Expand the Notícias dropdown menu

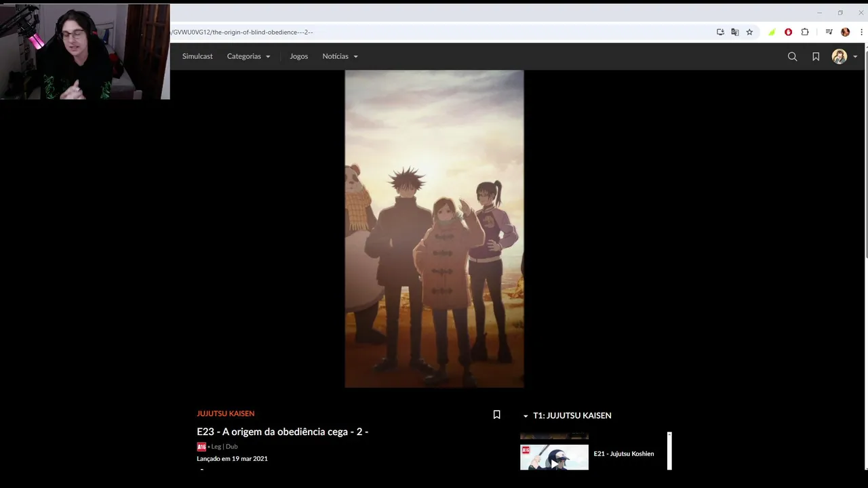click(340, 56)
